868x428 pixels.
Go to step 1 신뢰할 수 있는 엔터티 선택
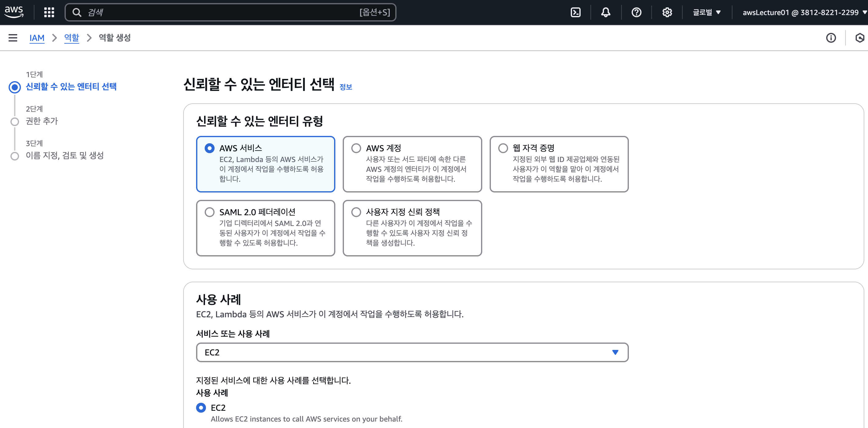coord(71,87)
